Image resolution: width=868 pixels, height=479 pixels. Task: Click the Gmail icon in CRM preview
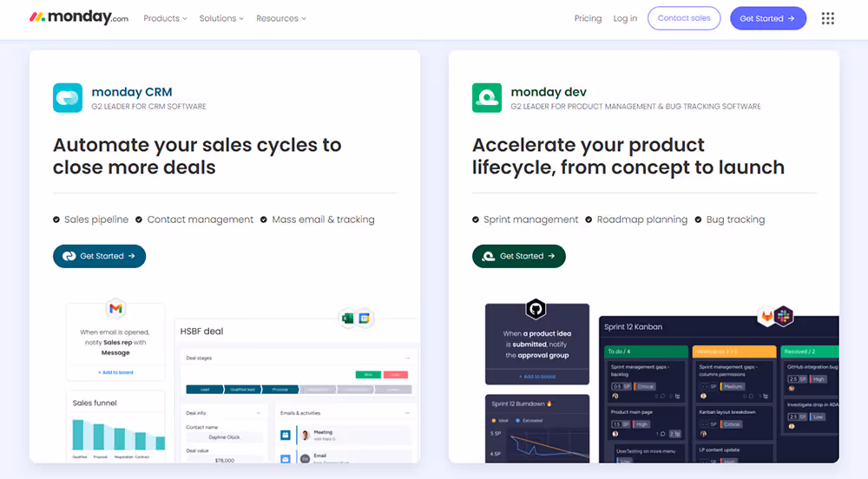[x=115, y=309]
